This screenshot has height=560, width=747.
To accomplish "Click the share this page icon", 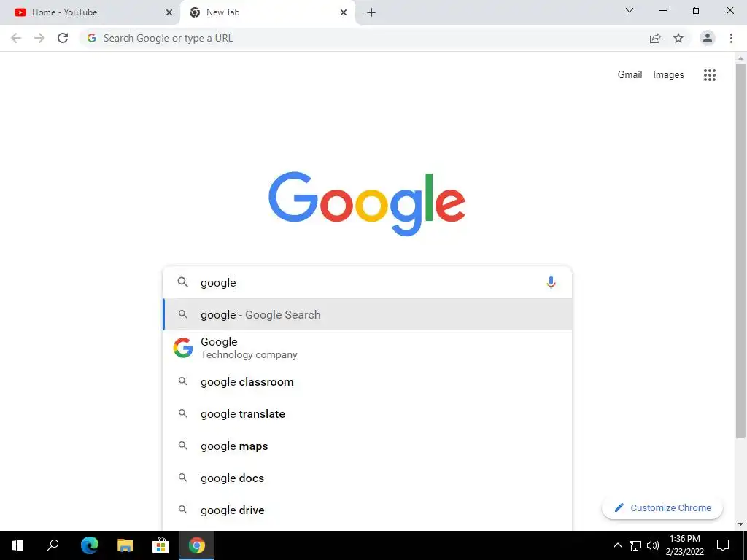I will point(655,38).
